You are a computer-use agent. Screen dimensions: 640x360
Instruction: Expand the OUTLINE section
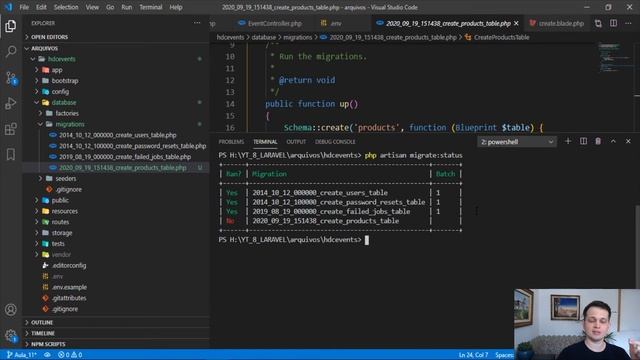(42, 322)
